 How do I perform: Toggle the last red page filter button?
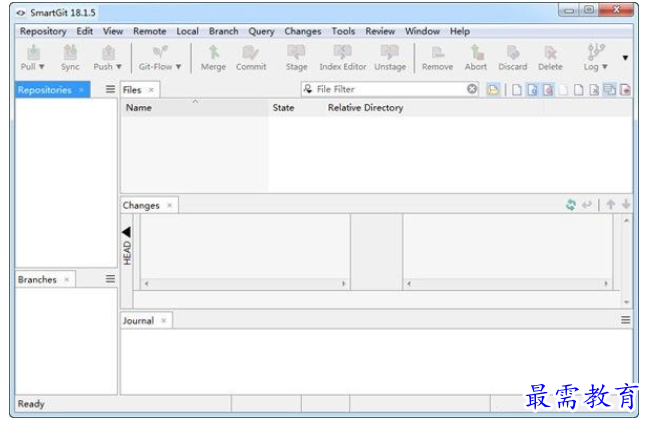tap(625, 90)
